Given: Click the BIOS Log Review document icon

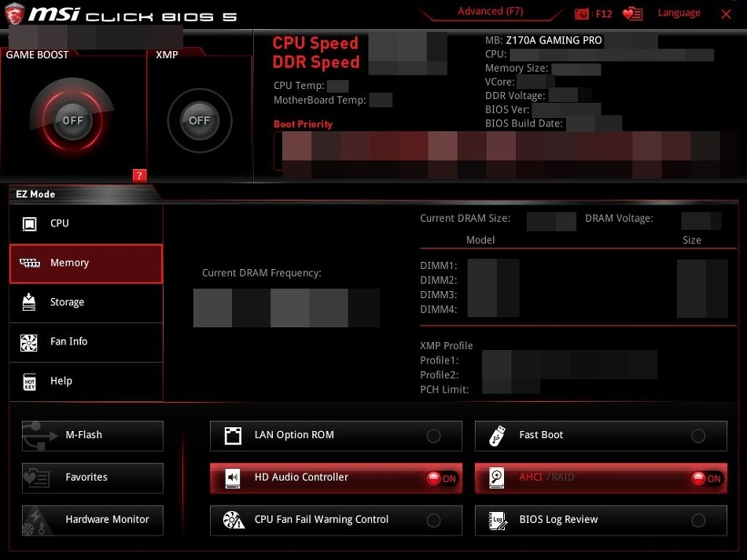Looking at the screenshot, I should (498, 521).
